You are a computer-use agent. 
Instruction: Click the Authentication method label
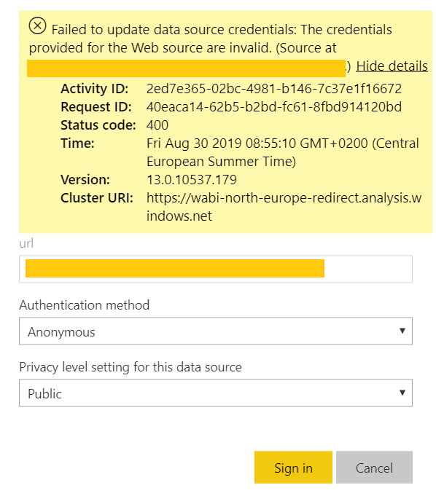[x=85, y=305]
